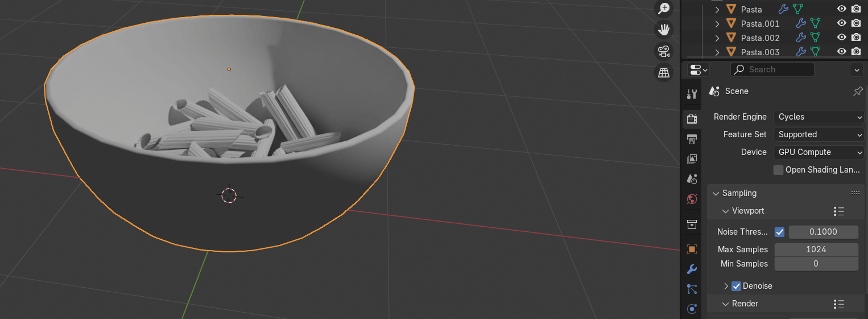The image size is (868, 319).
Task: Open Viewport sampling presets list icon
Action: tap(838, 211)
